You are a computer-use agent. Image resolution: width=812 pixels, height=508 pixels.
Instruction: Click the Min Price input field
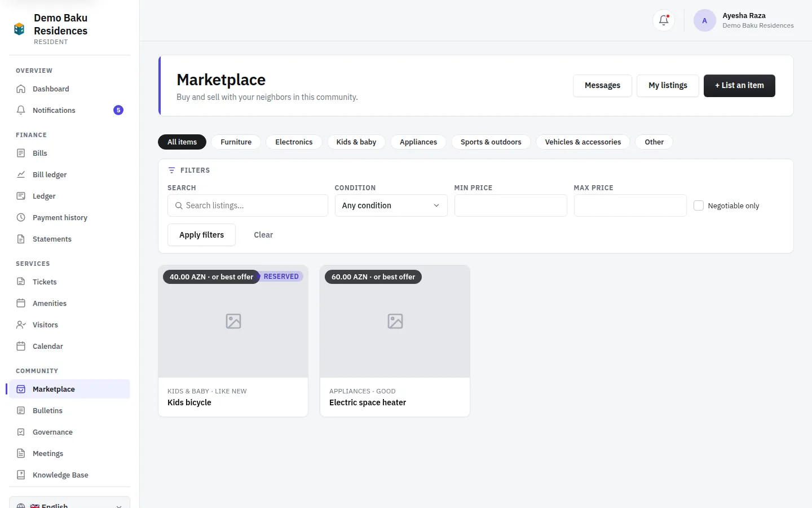tap(510, 205)
